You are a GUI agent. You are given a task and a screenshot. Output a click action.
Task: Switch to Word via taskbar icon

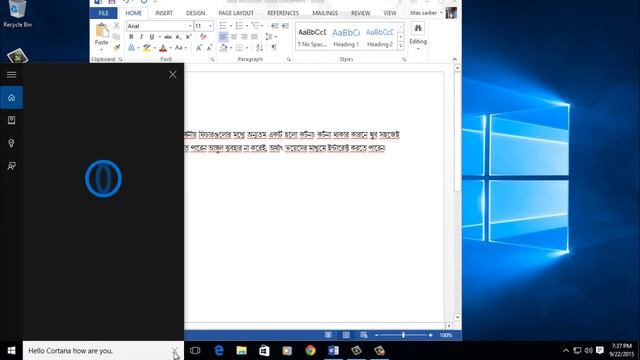pyautogui.click(x=333, y=351)
